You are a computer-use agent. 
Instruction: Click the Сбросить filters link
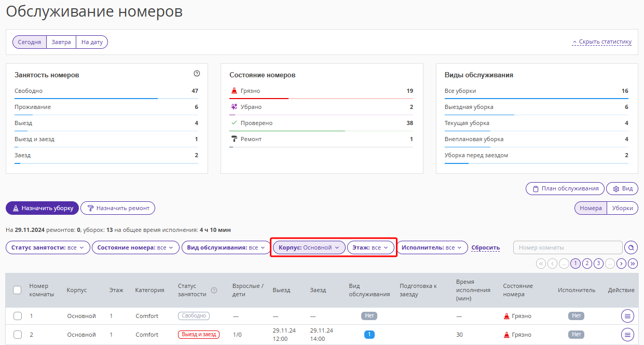point(485,248)
